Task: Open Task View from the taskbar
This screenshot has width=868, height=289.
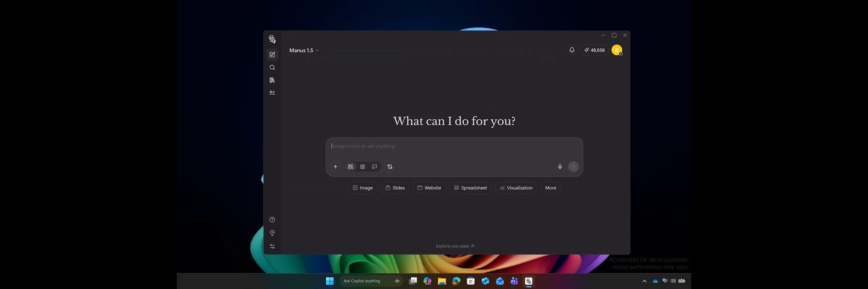Action: [413, 281]
